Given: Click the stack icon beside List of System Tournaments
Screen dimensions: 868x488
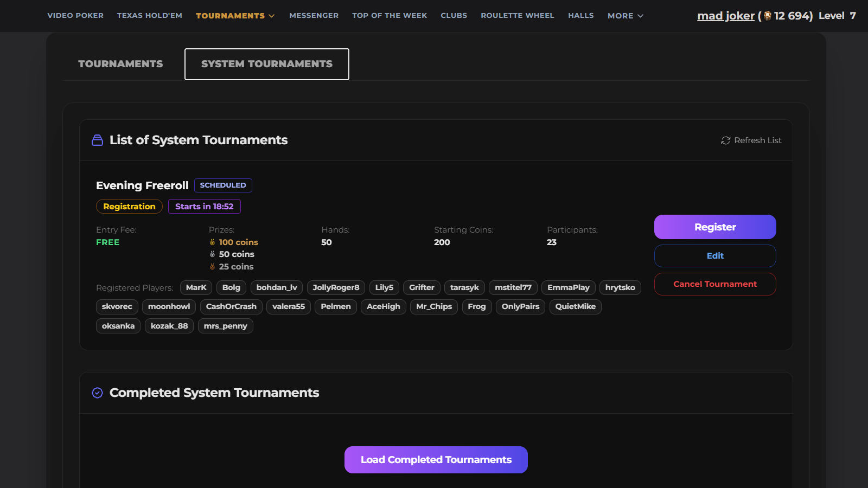Looking at the screenshot, I should [98, 140].
